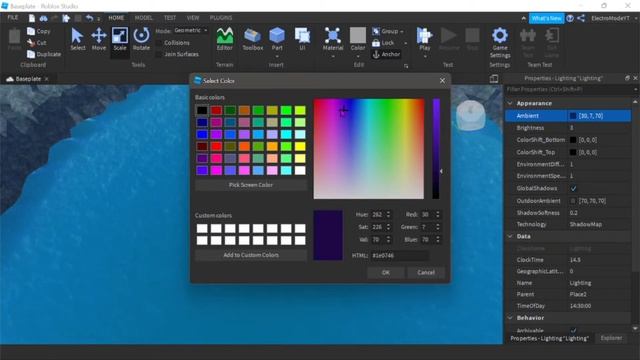Screen dimensions: 640x360
Task: Click the Cut icon in Clipboard
Action: click(31, 42)
